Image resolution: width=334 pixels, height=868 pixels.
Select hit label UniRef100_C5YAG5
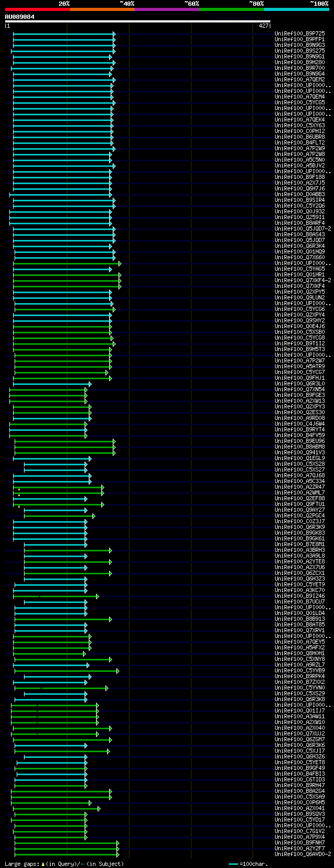[300, 269]
